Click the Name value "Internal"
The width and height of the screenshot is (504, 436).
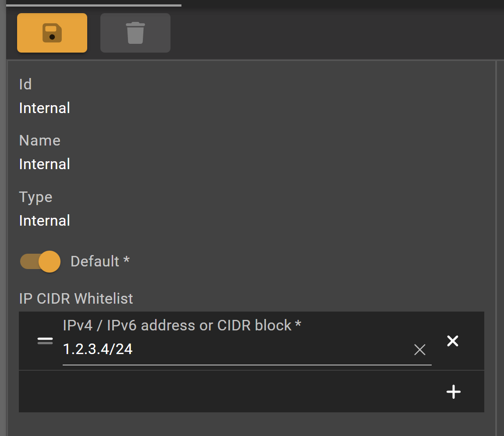tap(45, 164)
